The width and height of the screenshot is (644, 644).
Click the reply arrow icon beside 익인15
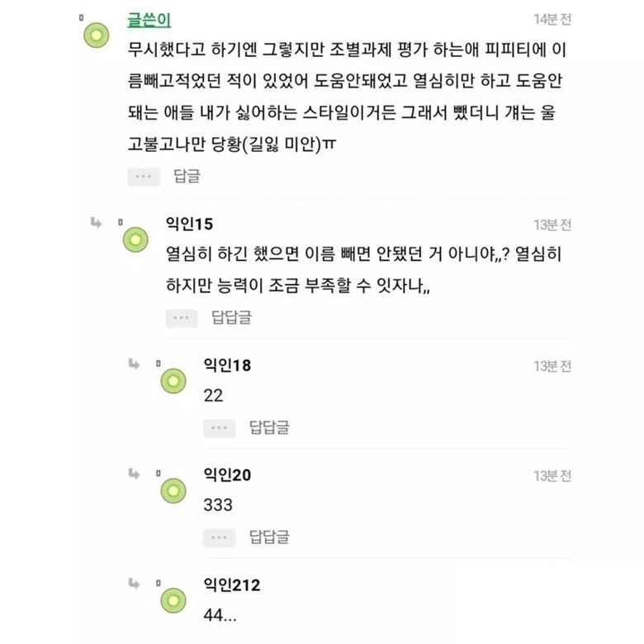click(x=96, y=223)
